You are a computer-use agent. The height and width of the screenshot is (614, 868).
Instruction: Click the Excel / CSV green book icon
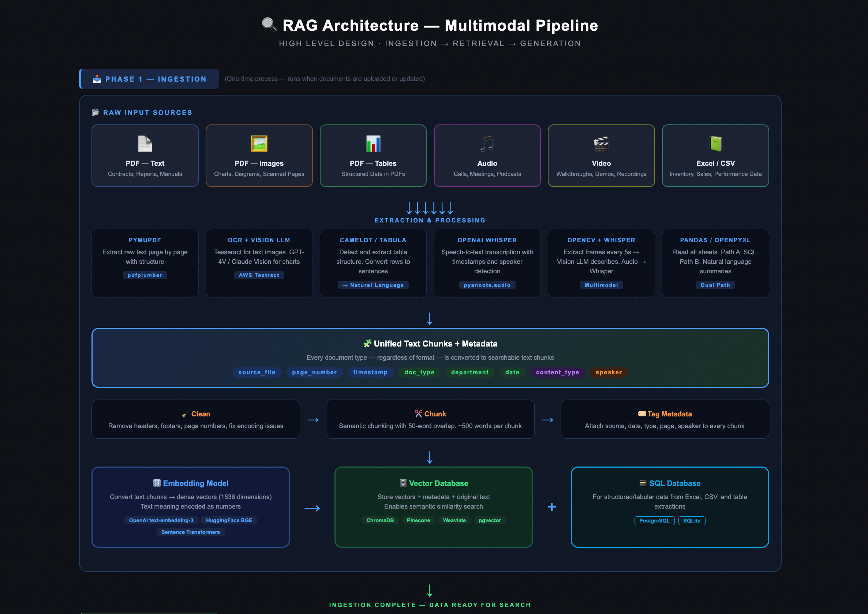tap(715, 144)
